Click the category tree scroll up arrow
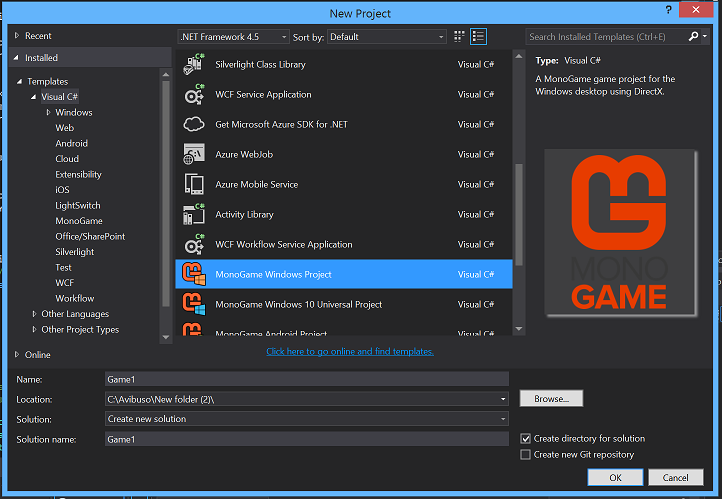 (x=166, y=75)
